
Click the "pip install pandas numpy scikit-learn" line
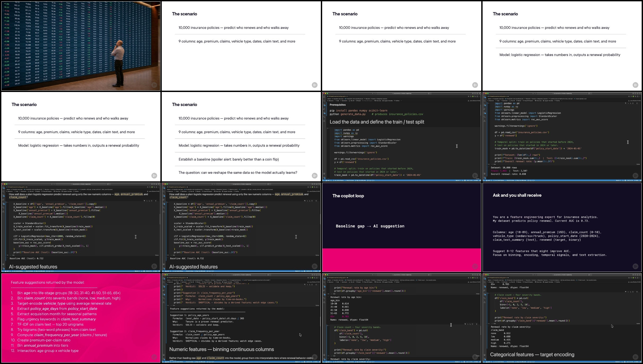tap(358, 111)
